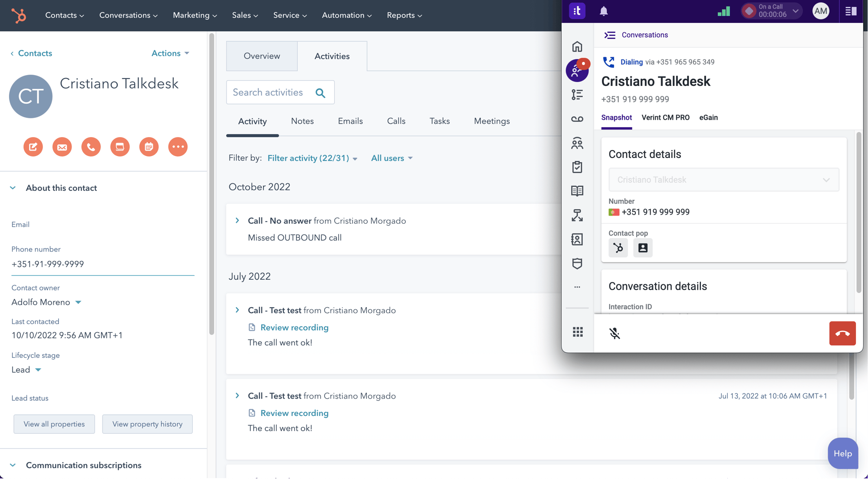Click the search activities magnifier icon
Screen dimensions: 868x488
(x=320, y=93)
